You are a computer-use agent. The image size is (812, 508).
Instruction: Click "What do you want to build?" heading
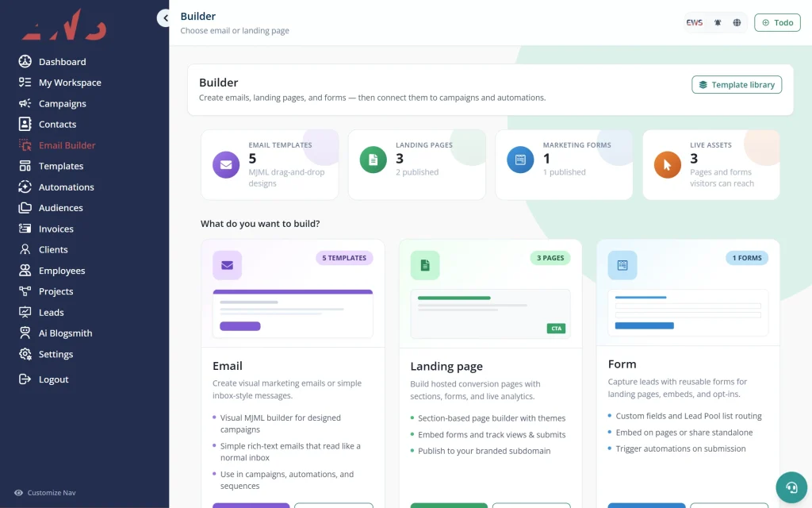[x=260, y=223]
